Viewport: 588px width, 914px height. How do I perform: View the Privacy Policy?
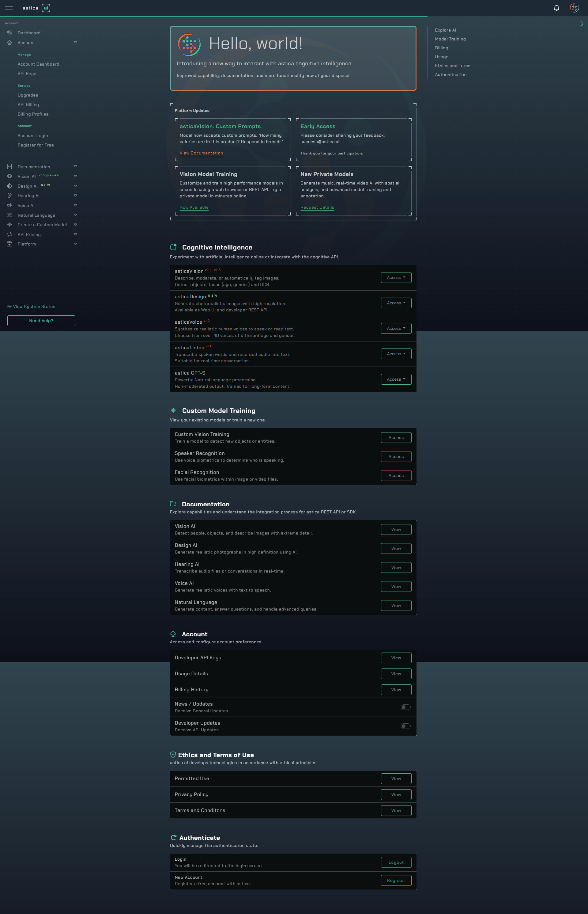click(x=396, y=794)
